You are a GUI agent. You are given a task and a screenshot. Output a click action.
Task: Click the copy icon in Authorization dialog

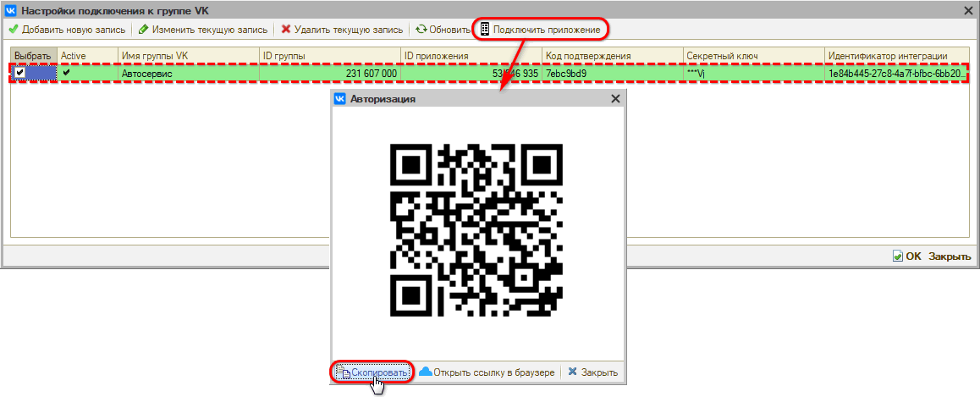(344, 372)
